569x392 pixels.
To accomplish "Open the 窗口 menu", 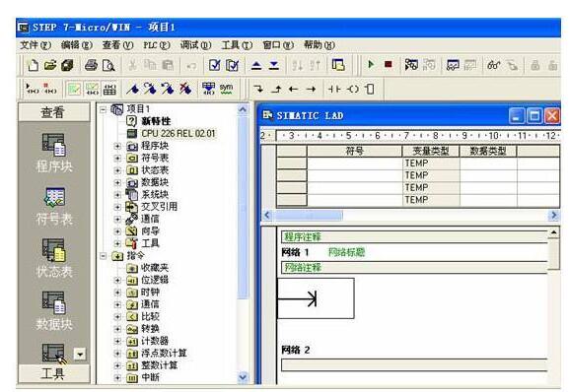I will [278, 45].
